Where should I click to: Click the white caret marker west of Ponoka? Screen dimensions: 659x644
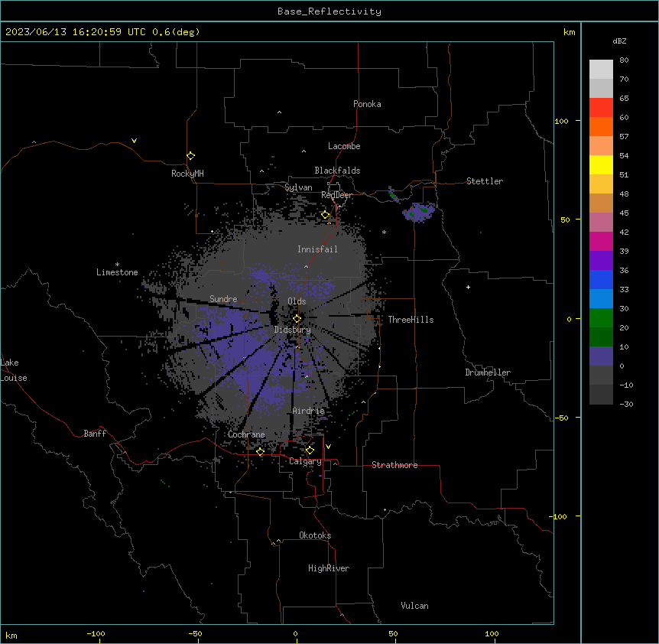point(280,112)
